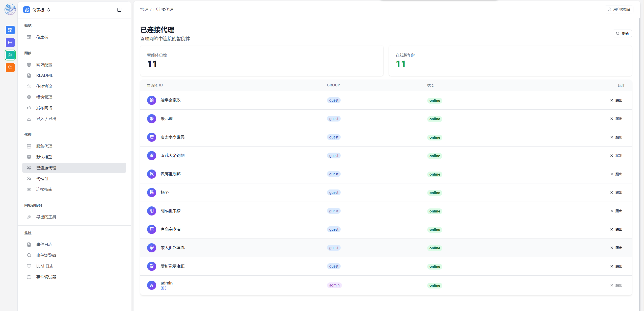Viewport: 644px width, 311px height.
Task: Collapse the sidebar panel toggle
Action: point(119,10)
